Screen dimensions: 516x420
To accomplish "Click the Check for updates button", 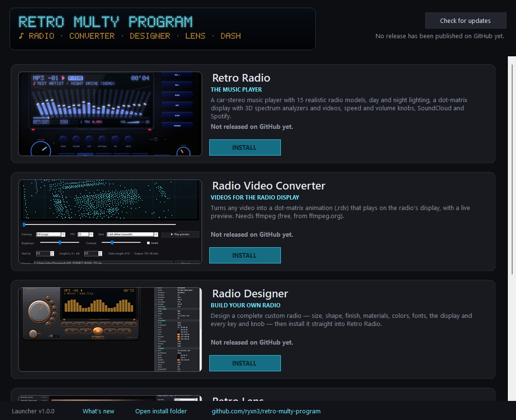I will [465, 21].
